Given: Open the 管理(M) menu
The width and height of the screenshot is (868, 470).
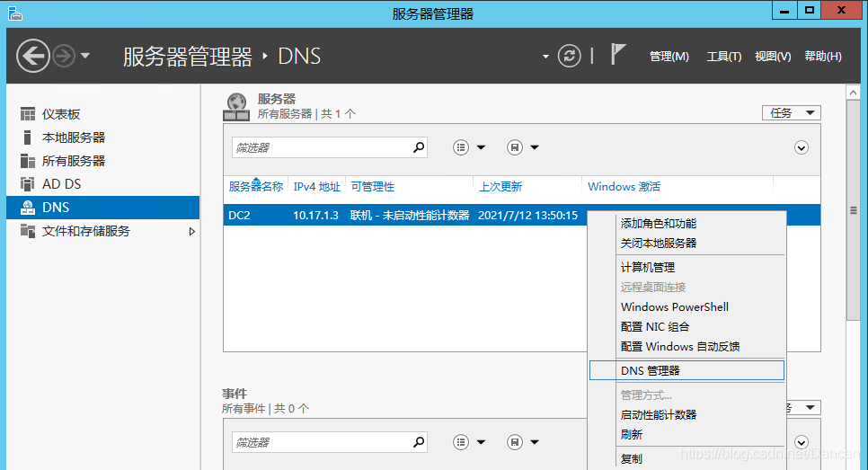Looking at the screenshot, I should coord(669,57).
